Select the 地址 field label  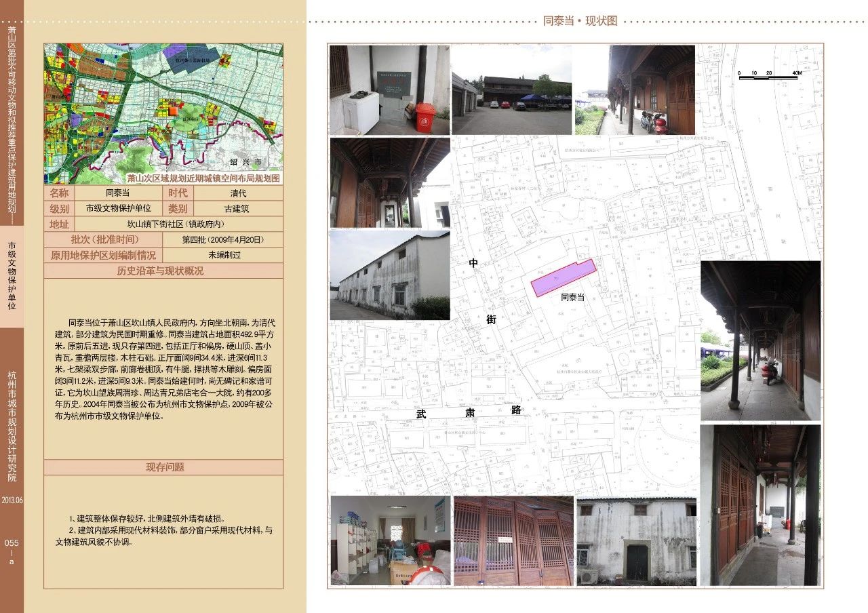59,224
